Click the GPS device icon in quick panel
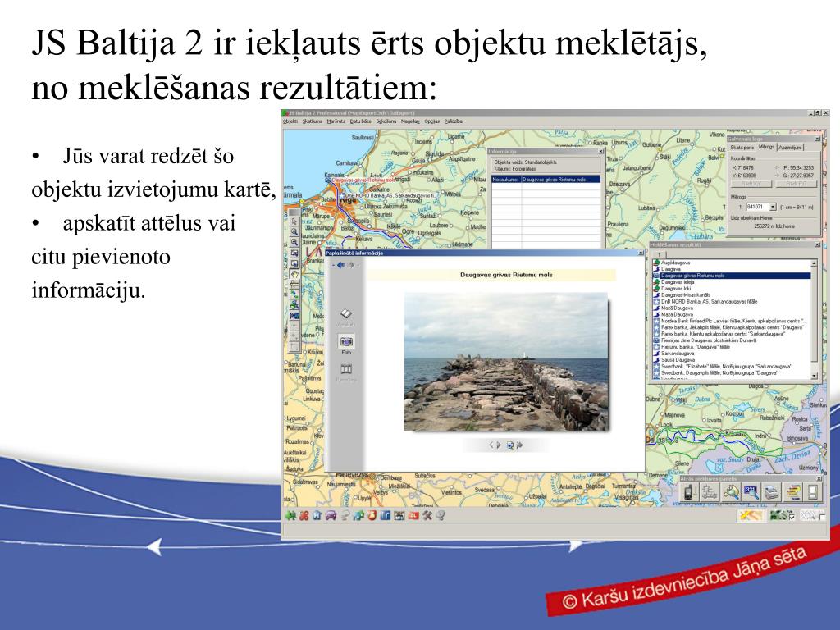Viewport: 840px width, 630px height. coord(690,492)
